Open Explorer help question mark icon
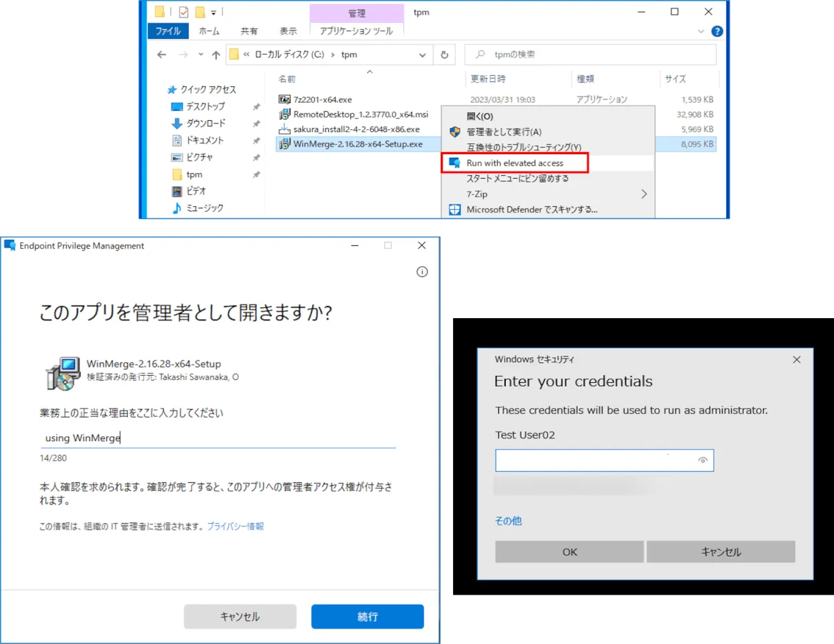This screenshot has width=834, height=644. [x=717, y=31]
